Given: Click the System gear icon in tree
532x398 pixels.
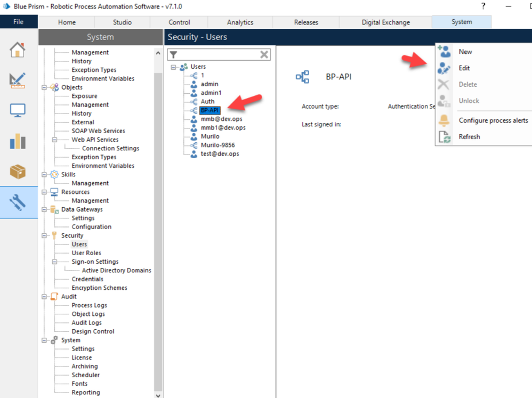Looking at the screenshot, I should coord(54,340).
